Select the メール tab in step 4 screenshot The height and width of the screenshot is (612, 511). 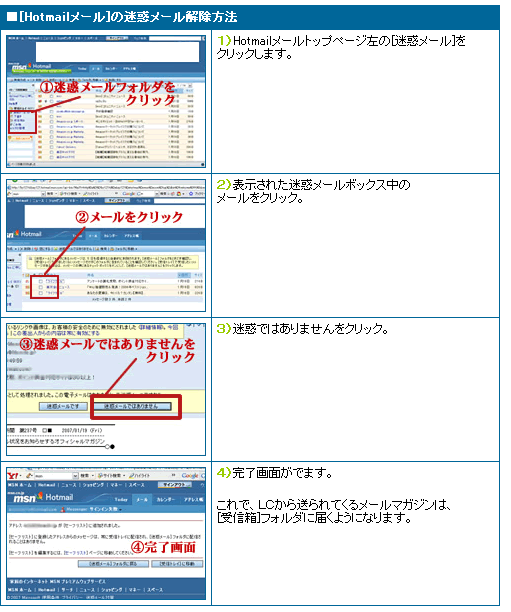tap(142, 500)
